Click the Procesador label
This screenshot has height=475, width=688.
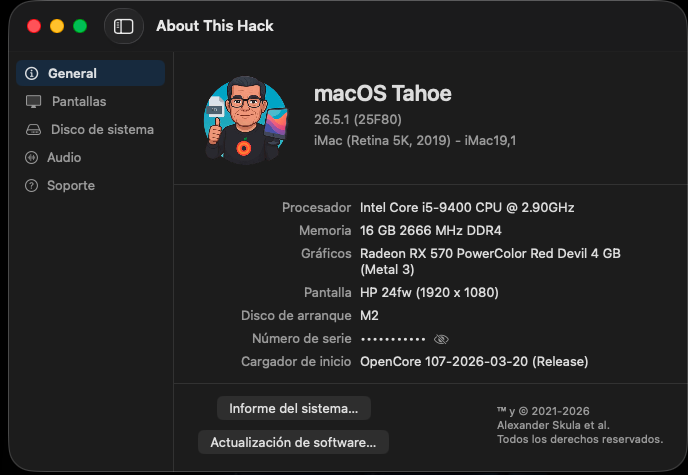tap(316, 207)
